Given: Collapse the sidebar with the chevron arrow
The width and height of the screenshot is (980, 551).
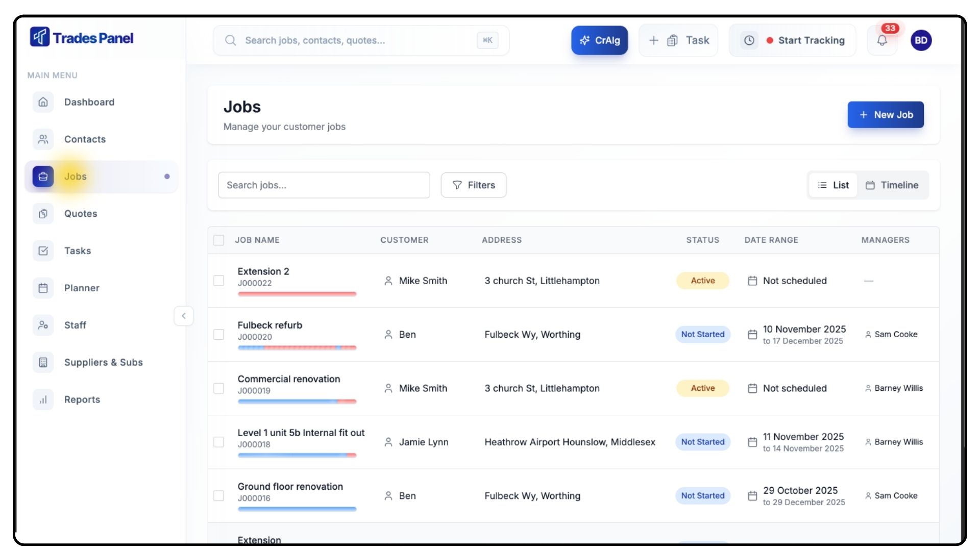Looking at the screenshot, I should [184, 316].
